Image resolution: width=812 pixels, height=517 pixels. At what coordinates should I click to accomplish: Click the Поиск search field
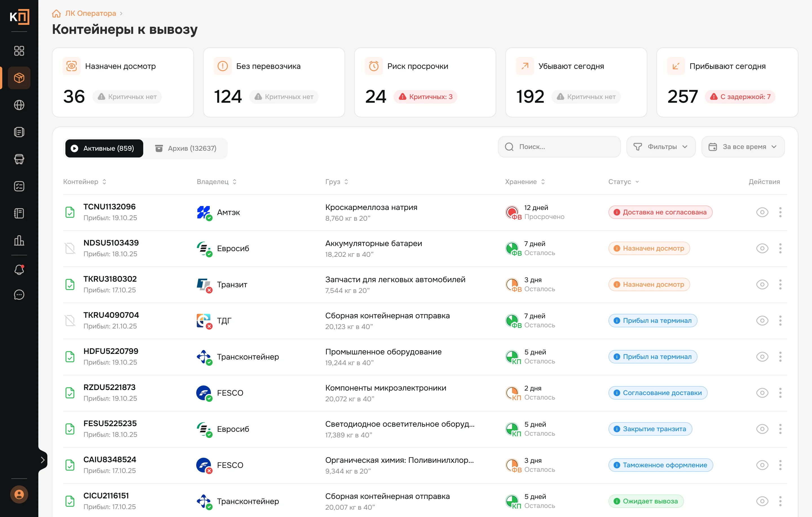click(x=559, y=147)
